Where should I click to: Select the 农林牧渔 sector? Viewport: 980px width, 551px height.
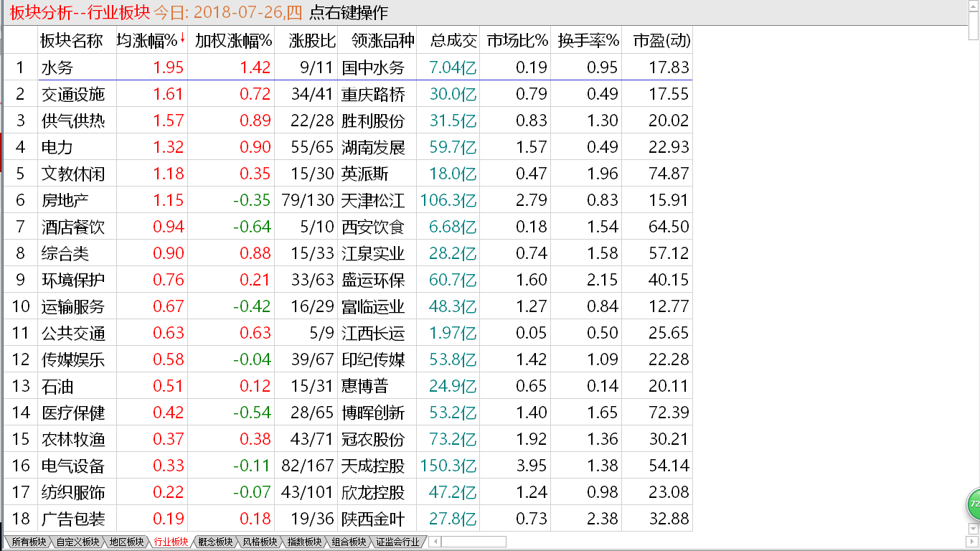click(73, 439)
